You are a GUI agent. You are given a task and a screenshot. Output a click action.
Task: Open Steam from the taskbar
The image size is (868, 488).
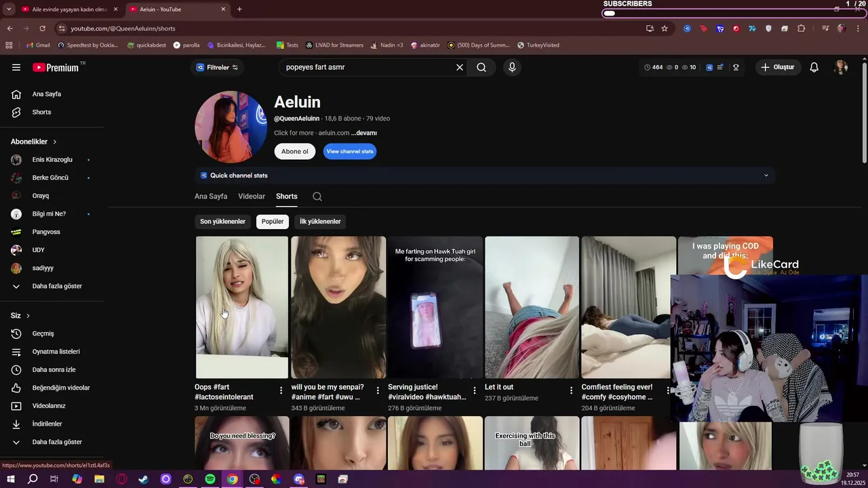(x=144, y=479)
